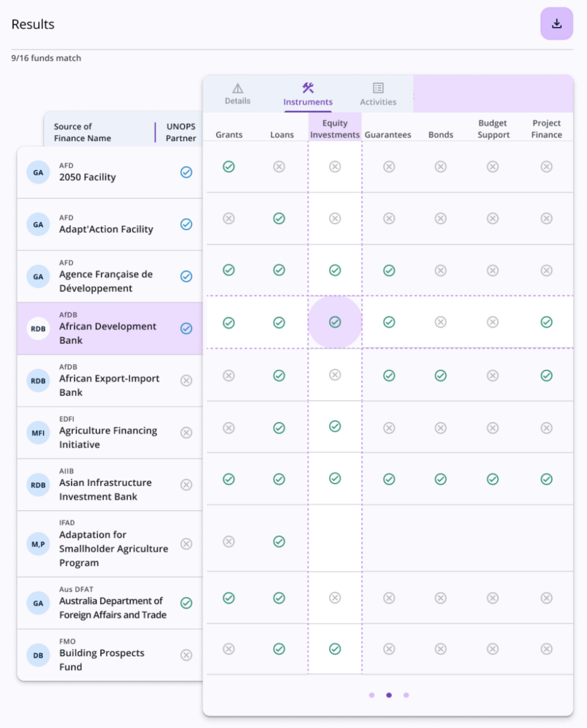Click UNOPS partner checkmark for Adapt'Action Facility
Viewport: 587px width, 728px height.
(x=186, y=224)
